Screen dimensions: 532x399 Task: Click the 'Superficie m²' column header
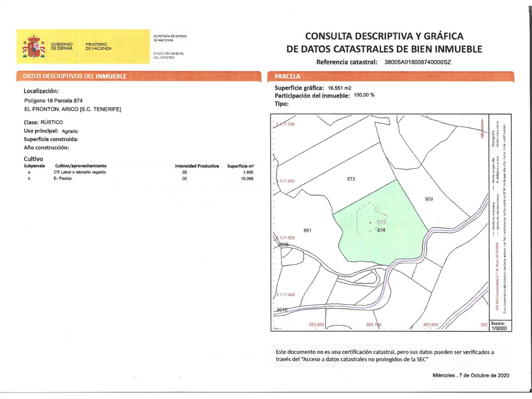[240, 166]
